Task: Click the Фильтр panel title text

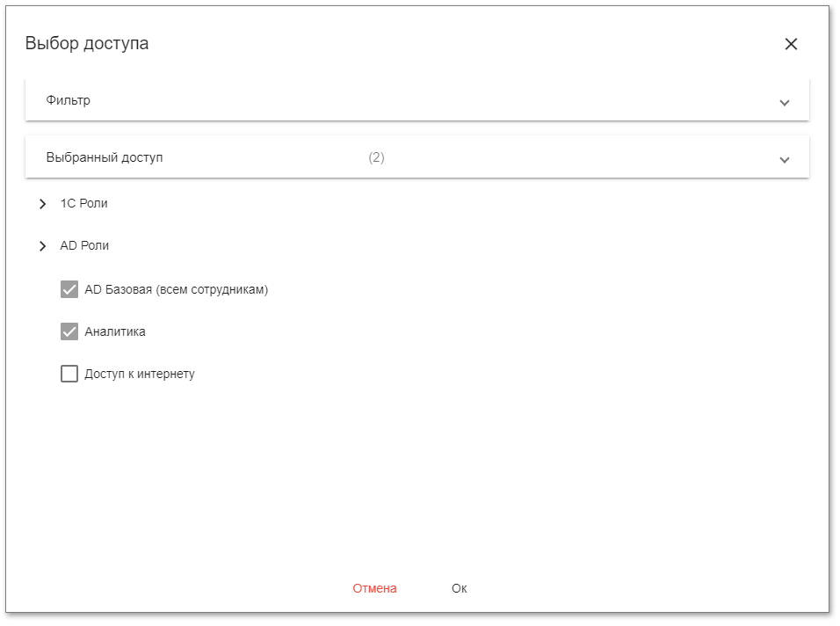Action: click(68, 100)
